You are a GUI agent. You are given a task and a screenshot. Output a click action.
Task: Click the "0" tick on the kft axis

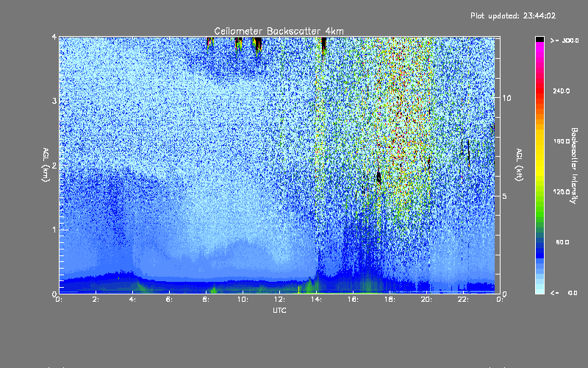(x=505, y=294)
